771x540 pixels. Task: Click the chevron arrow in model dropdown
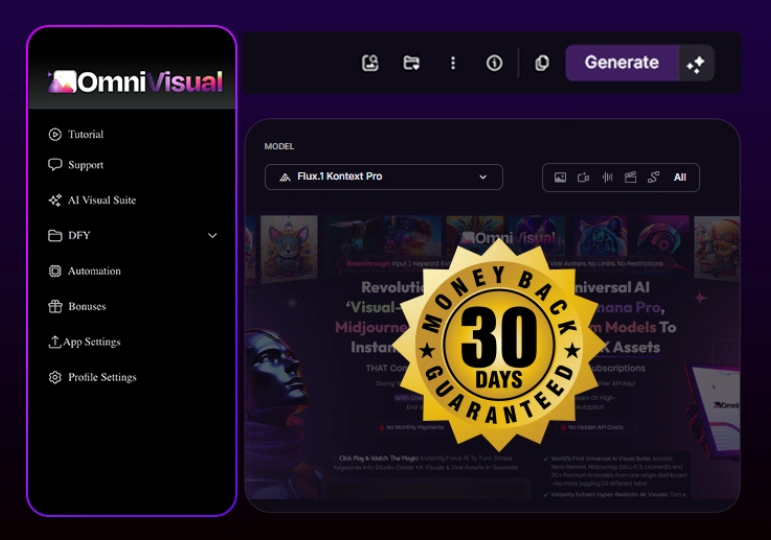point(483,177)
